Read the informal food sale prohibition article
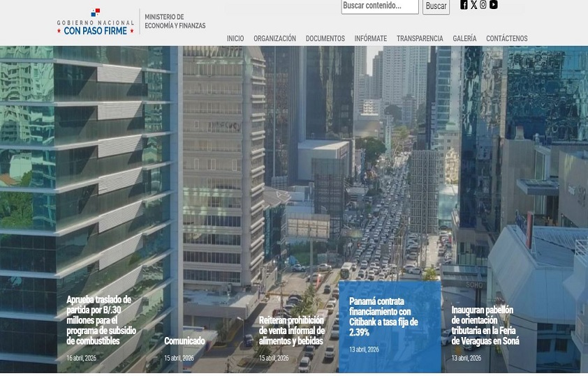588x376 pixels. tap(291, 331)
